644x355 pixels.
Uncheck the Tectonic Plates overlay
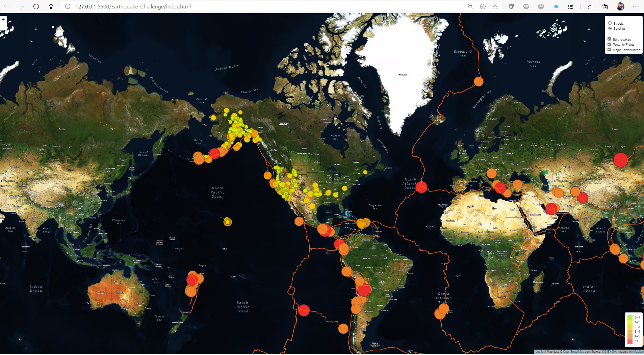609,44
